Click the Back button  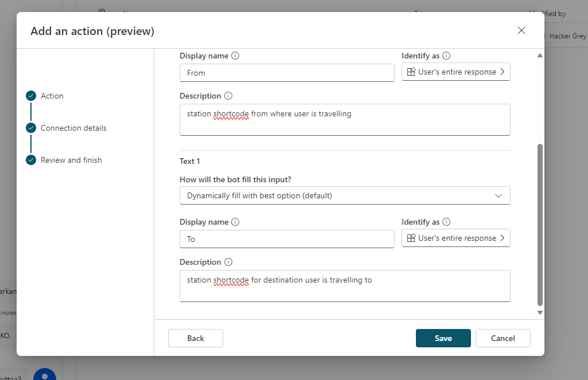[195, 338]
